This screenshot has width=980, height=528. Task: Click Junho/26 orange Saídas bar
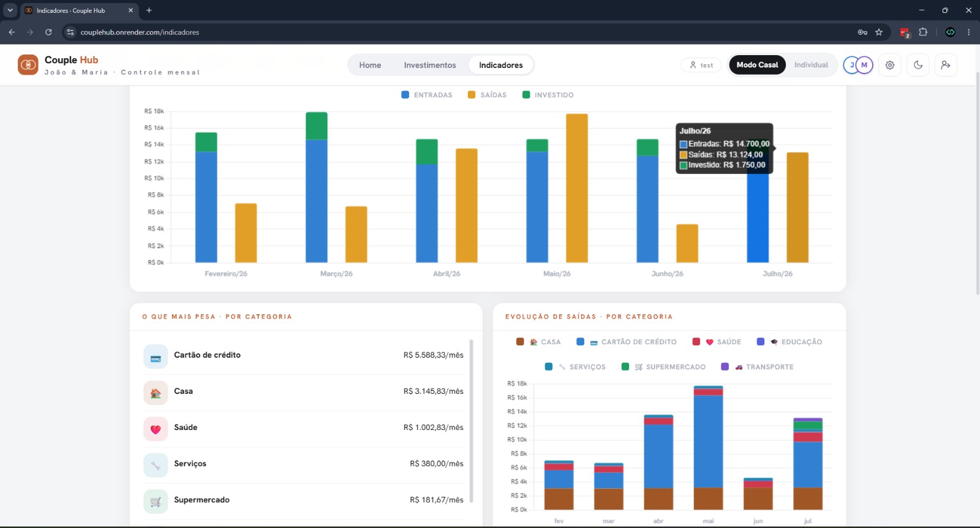pyautogui.click(x=687, y=243)
